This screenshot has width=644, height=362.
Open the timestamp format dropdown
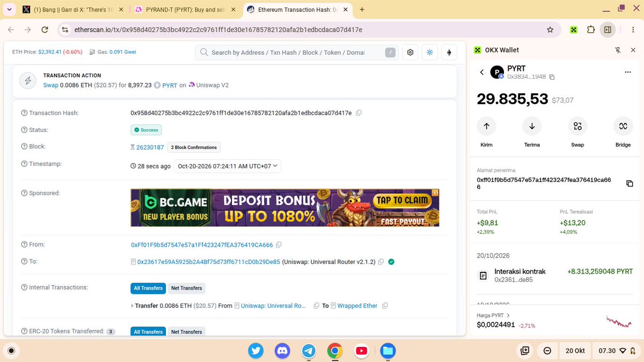(228, 166)
